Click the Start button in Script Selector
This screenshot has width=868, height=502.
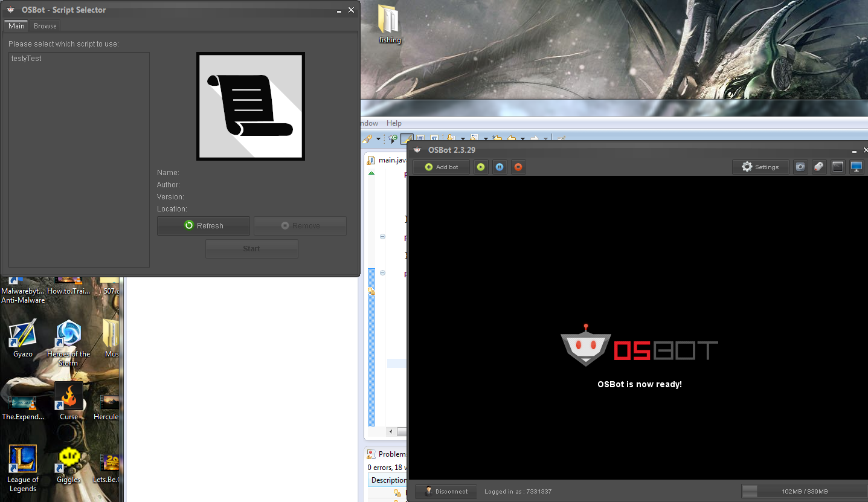tap(252, 248)
